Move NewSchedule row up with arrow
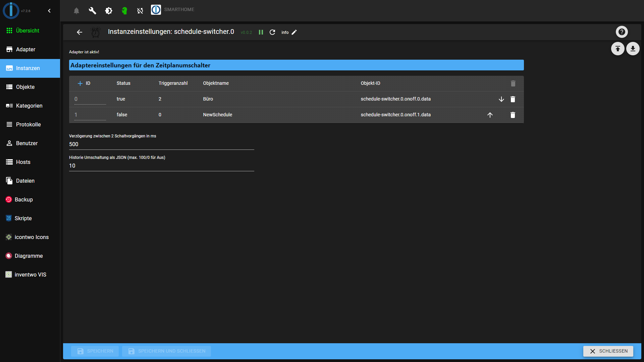The height and width of the screenshot is (362, 644). pyautogui.click(x=490, y=115)
